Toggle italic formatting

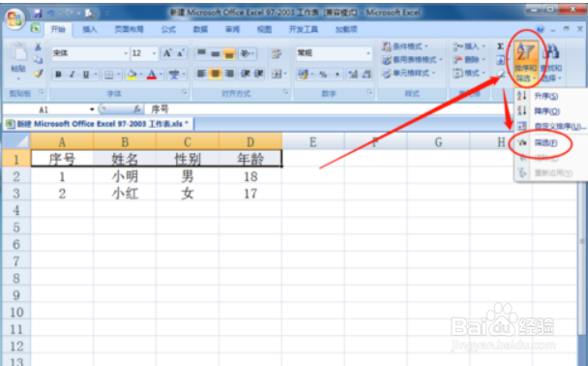[x=72, y=75]
